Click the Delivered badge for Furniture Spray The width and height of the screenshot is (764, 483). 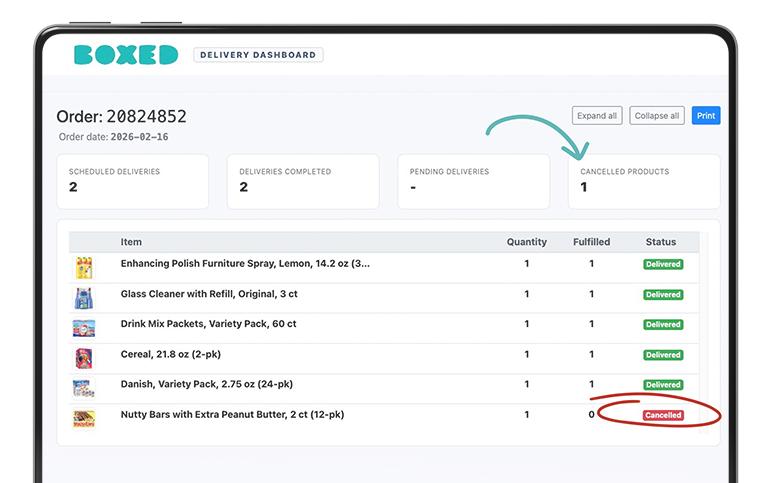(663, 264)
